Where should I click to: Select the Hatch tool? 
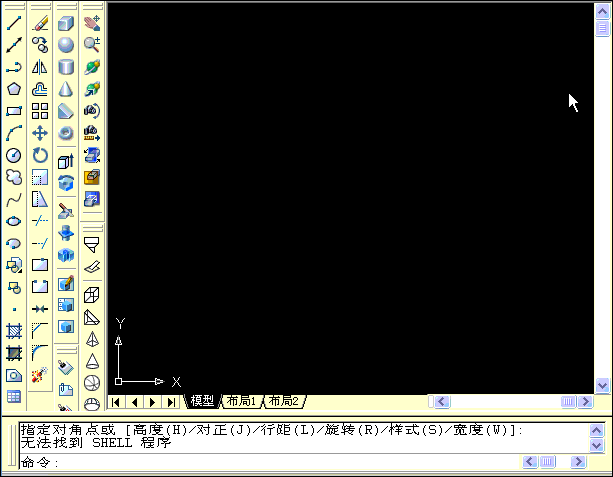click(14, 331)
